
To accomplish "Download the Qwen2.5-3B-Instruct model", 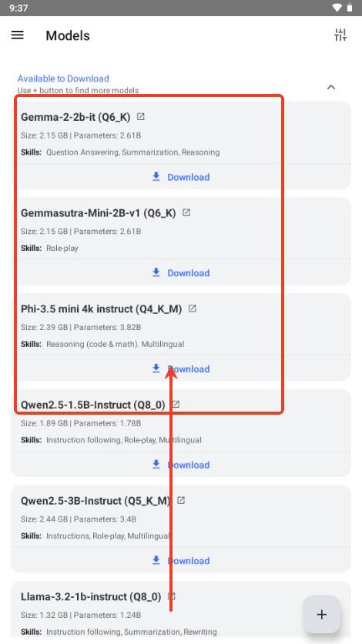I will (181, 561).
